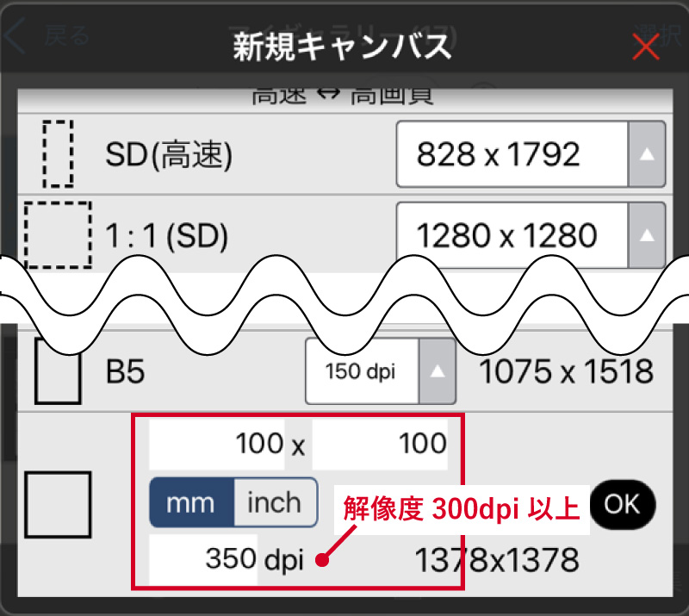Switch units to mm
This screenshot has width=689, height=616.
pyautogui.click(x=192, y=502)
